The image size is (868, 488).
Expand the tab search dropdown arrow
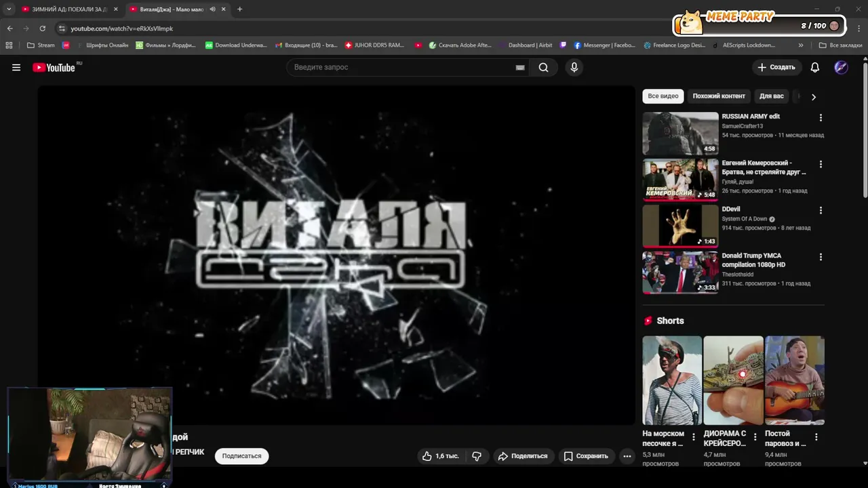coord(9,9)
